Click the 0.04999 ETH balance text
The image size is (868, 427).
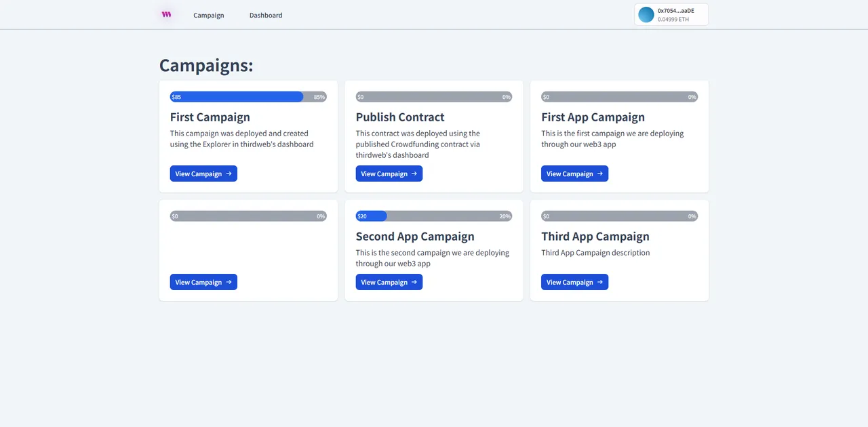point(673,18)
